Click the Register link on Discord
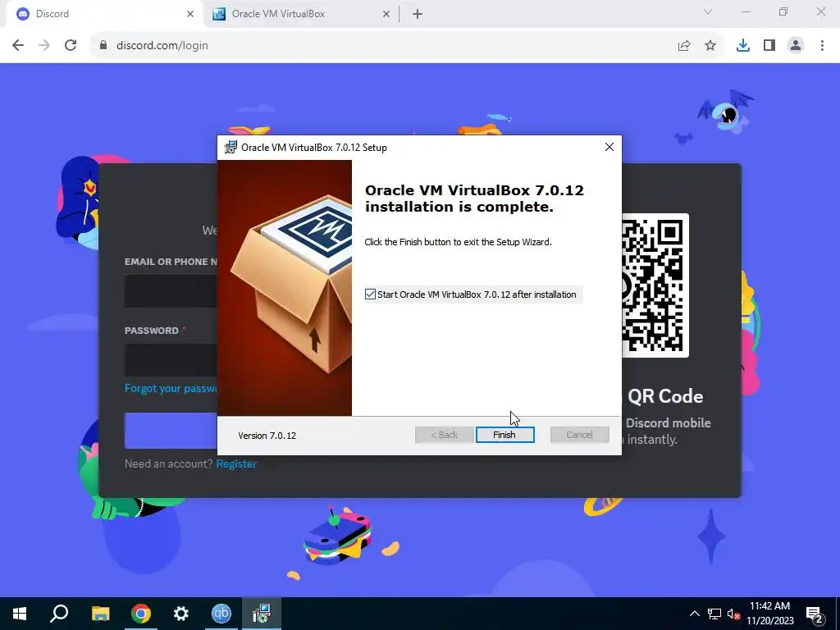Viewport: 840px width, 630px height. pyautogui.click(x=236, y=464)
